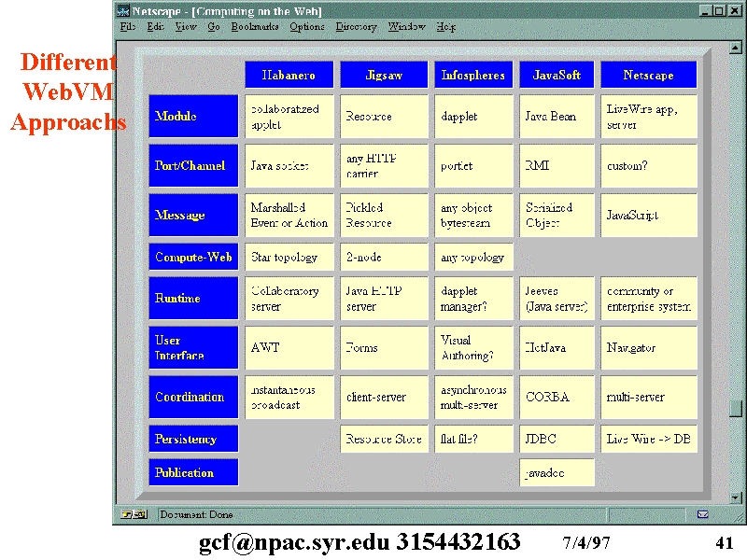Click the Netscape icon in the title bar
This screenshot has width=747, height=560.
point(123,10)
